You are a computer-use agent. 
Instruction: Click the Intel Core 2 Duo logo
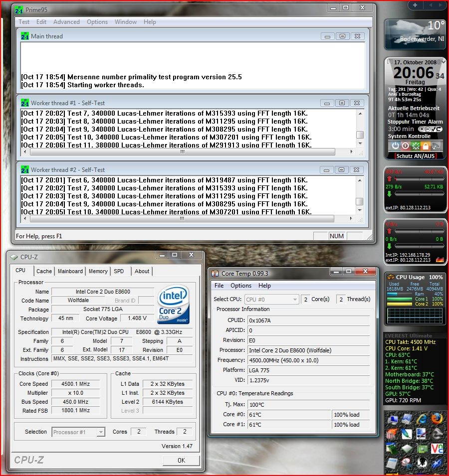click(174, 304)
